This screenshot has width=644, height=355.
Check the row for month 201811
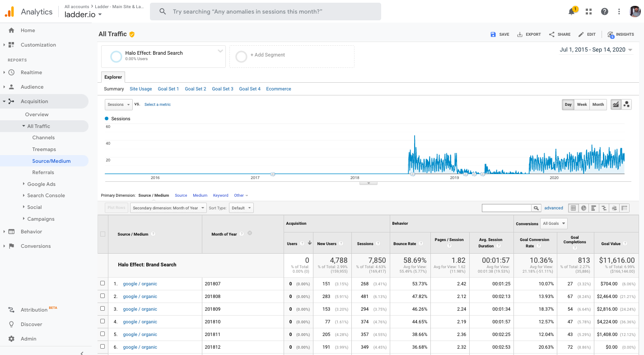tap(103, 334)
